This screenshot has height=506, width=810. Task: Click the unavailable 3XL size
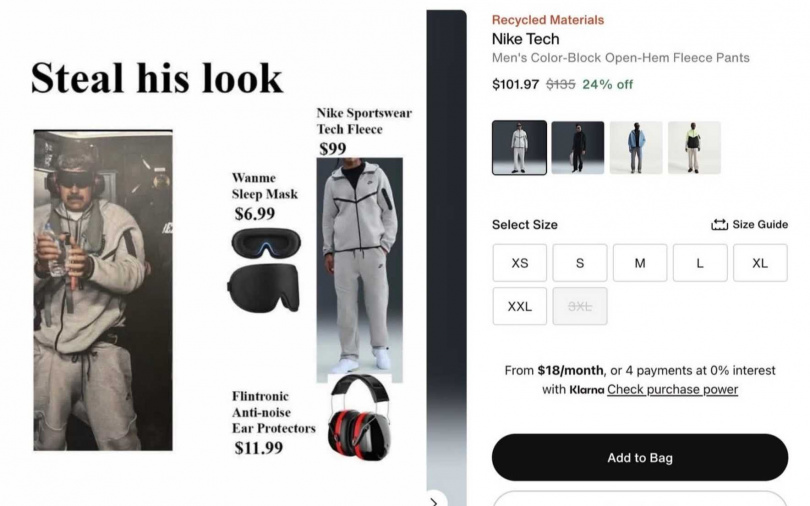[x=580, y=306]
